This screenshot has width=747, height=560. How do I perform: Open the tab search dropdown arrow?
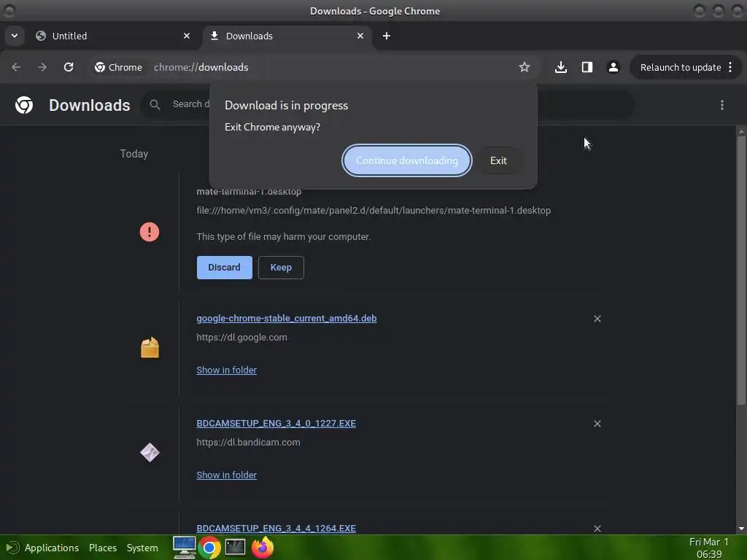tap(15, 36)
